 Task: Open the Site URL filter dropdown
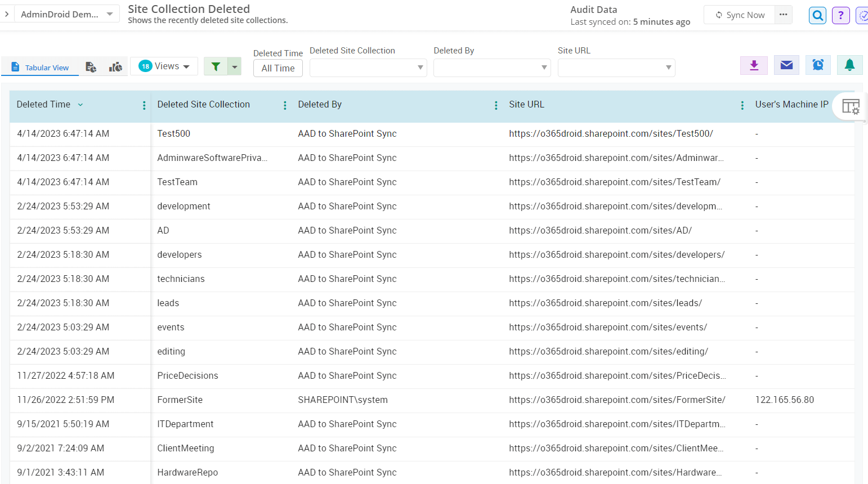[616, 68]
